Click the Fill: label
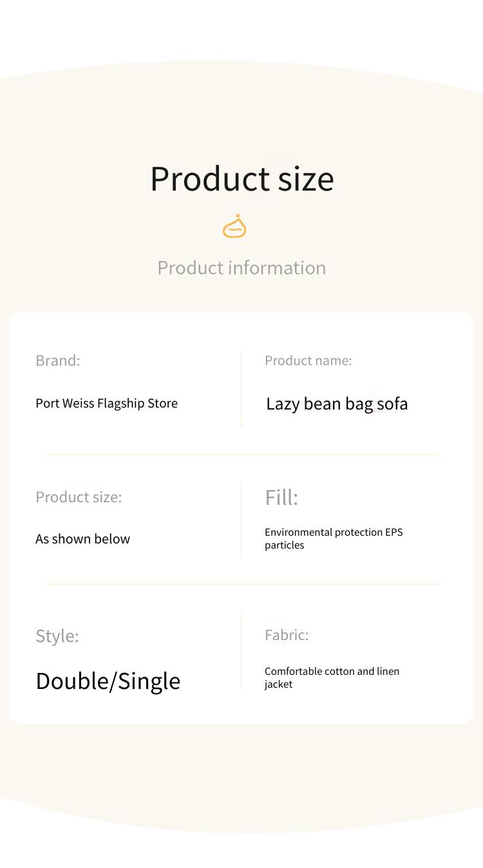 click(x=281, y=497)
